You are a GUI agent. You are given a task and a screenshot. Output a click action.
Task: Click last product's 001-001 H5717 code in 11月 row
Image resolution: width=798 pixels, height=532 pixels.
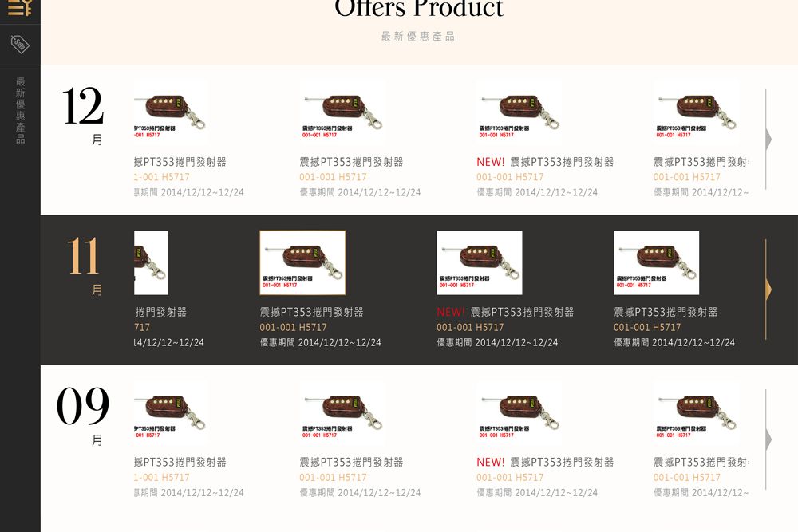point(647,327)
